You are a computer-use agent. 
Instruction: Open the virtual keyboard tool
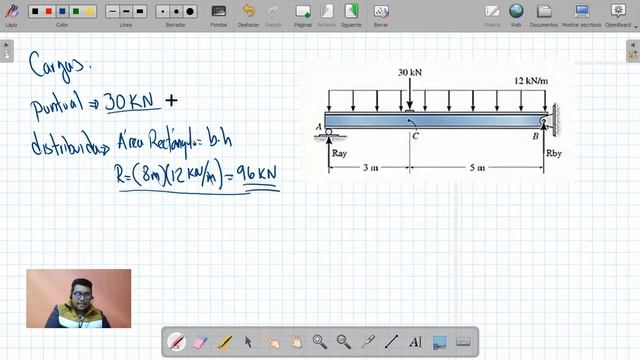(463, 342)
